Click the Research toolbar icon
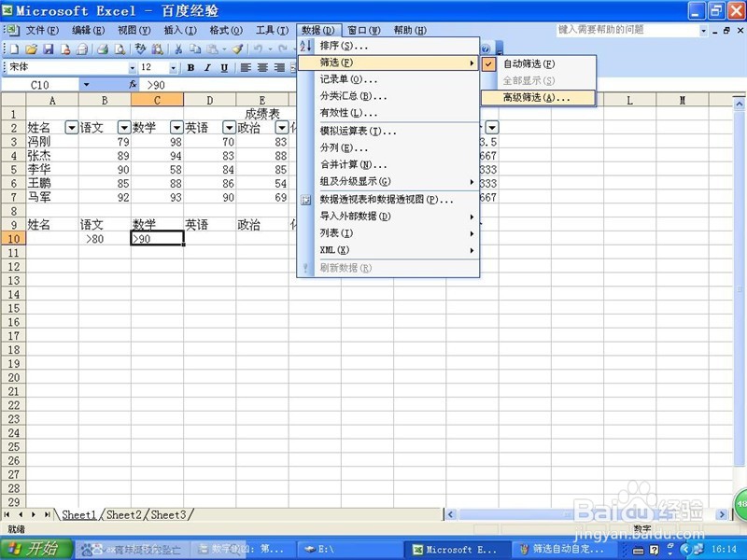This screenshot has width=747, height=560. [x=157, y=49]
